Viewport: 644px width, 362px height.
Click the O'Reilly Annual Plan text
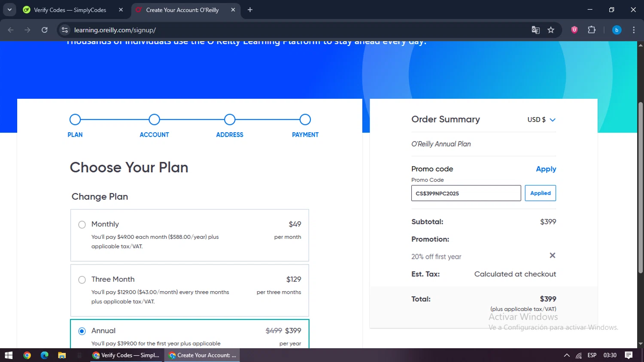(x=441, y=144)
